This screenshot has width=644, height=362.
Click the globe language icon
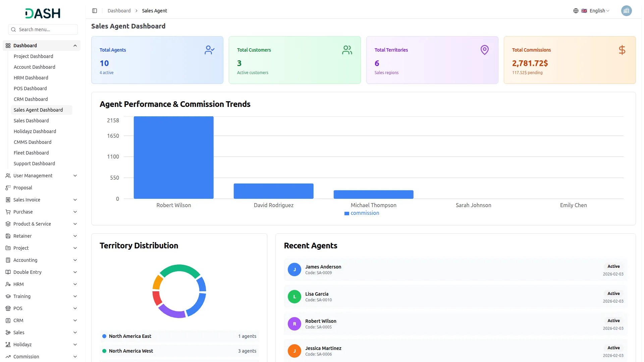576,11
